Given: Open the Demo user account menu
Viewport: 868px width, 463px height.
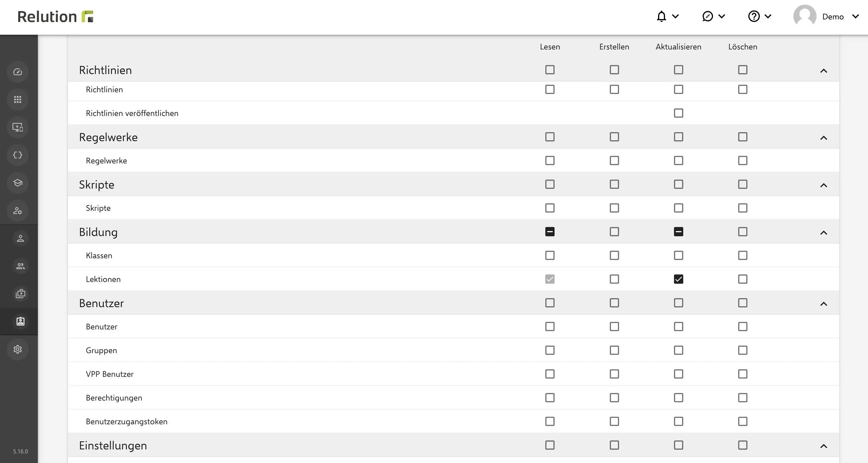Looking at the screenshot, I should [x=826, y=16].
